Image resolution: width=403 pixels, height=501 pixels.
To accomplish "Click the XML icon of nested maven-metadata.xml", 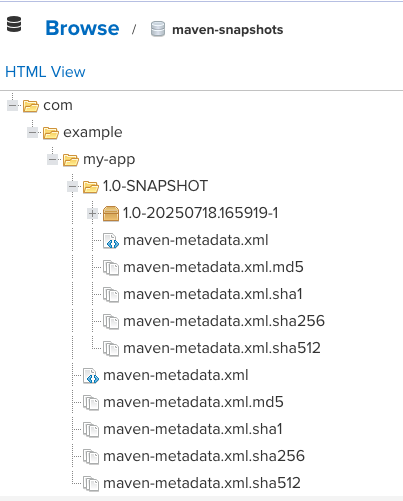I will tap(111, 241).
